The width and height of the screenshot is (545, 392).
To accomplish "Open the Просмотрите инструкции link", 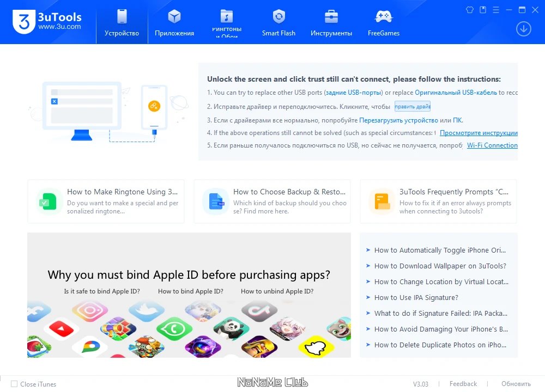I will point(479,133).
